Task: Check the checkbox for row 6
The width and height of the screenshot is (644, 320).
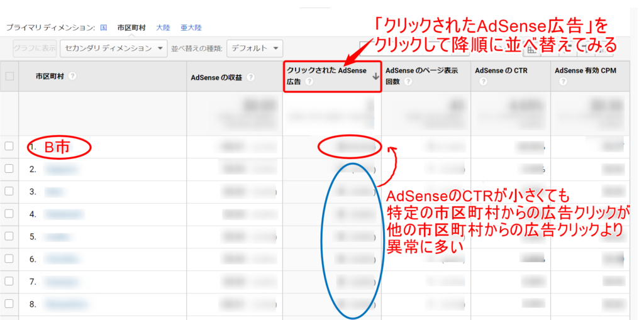Action: pos(9,259)
